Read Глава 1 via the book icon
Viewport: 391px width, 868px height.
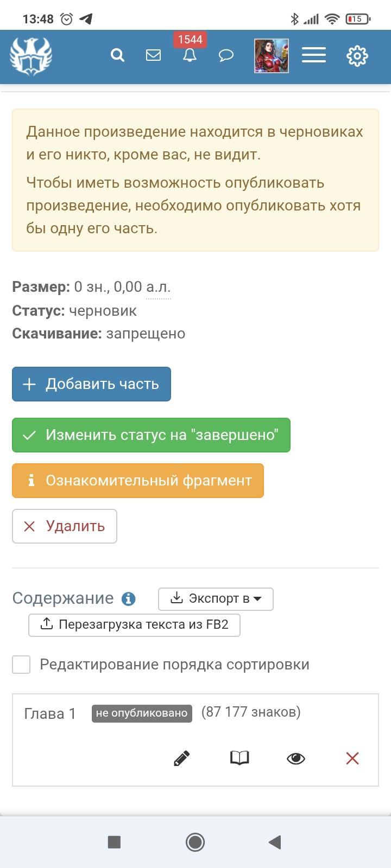point(239,758)
